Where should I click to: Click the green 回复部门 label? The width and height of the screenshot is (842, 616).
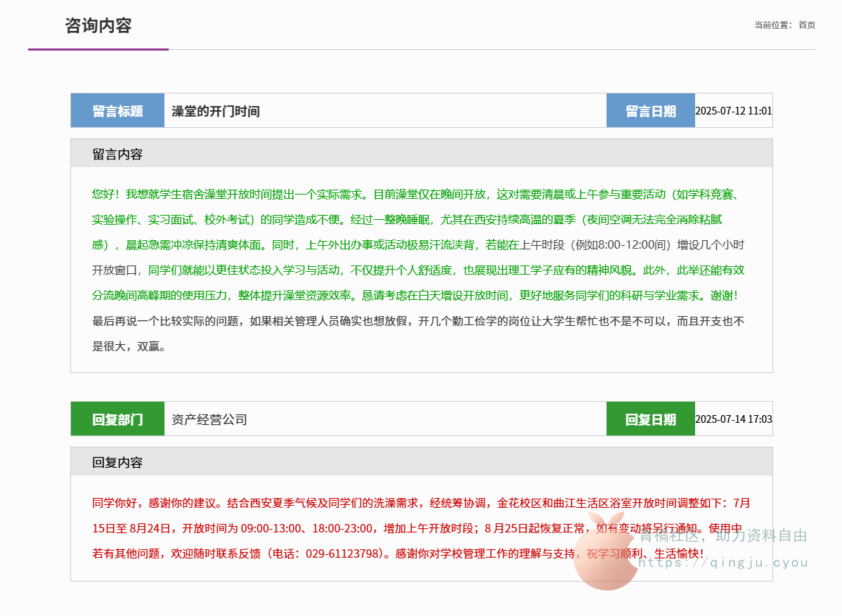[x=117, y=419]
